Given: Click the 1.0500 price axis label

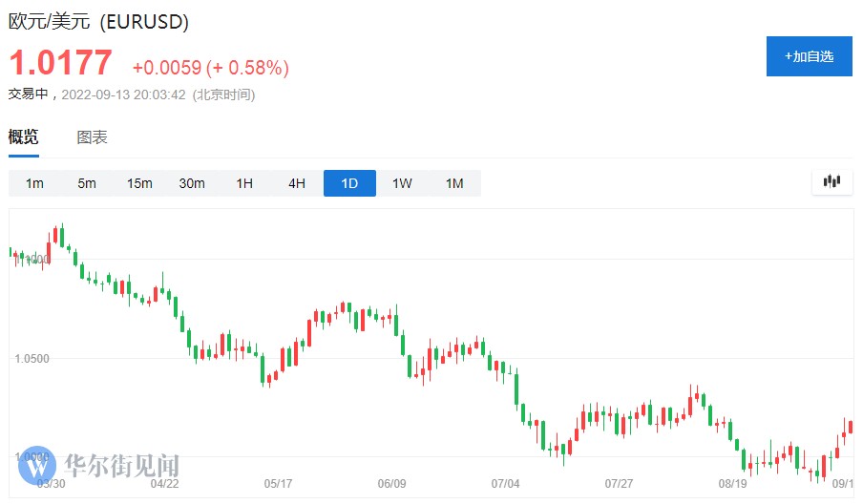Looking at the screenshot, I should tap(32, 359).
